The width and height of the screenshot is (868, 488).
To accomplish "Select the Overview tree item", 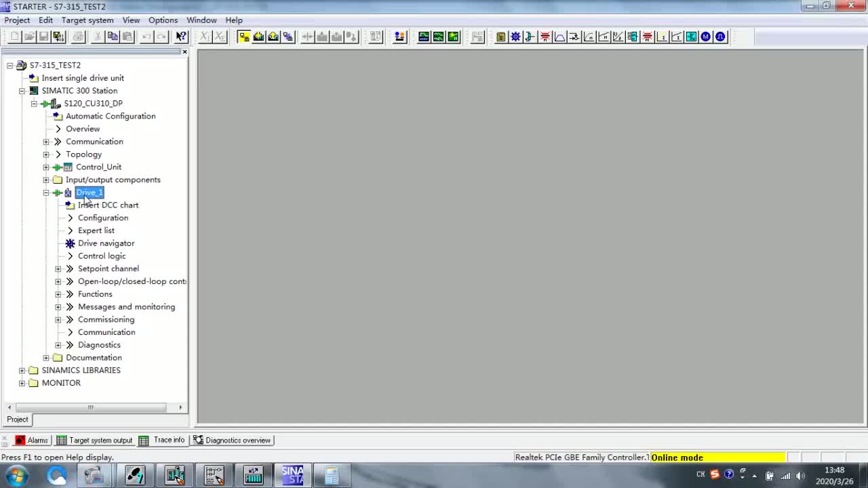I will [x=83, y=129].
